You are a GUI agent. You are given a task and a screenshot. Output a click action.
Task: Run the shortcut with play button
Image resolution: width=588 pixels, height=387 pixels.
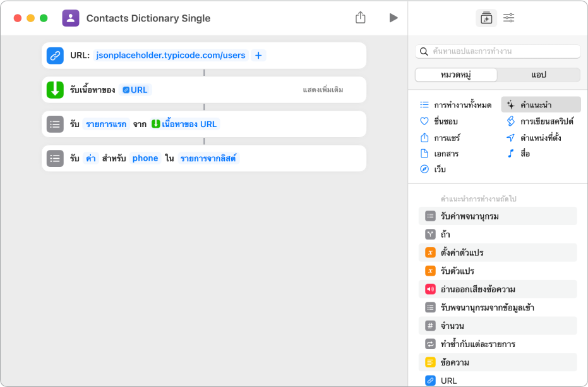tap(393, 18)
